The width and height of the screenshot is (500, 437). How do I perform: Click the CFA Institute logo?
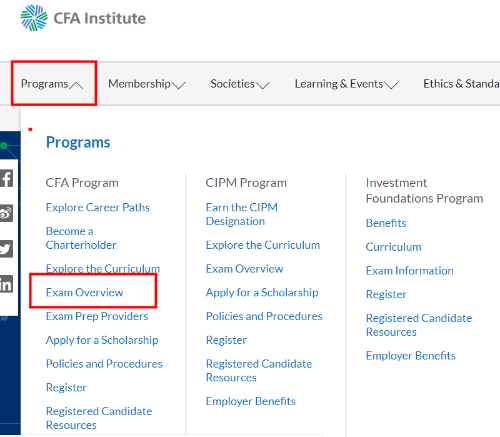coord(83,18)
